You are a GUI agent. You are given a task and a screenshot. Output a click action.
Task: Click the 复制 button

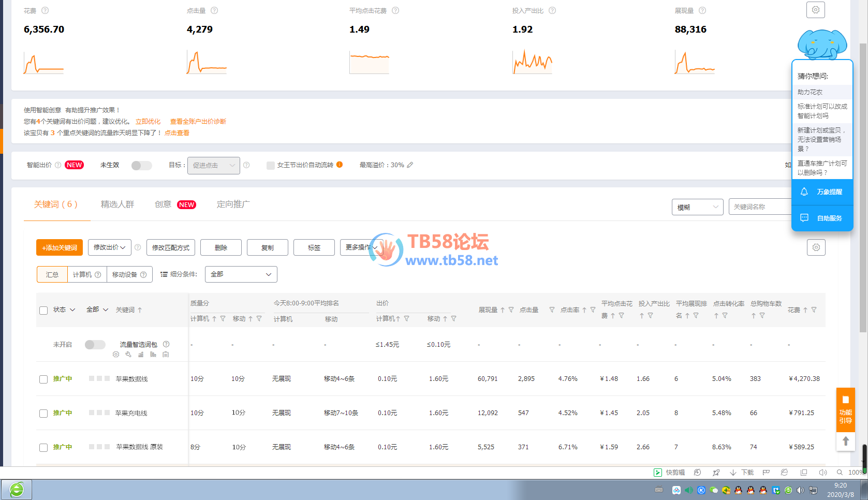(268, 247)
